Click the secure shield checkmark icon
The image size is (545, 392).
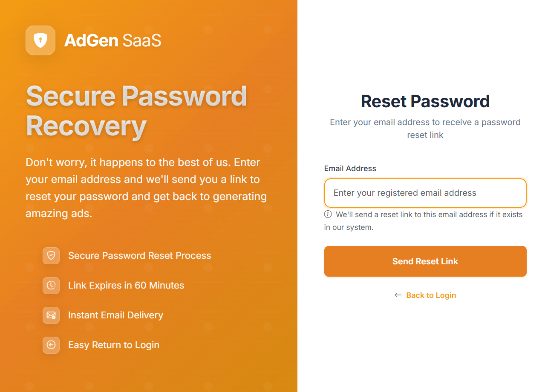coord(51,256)
